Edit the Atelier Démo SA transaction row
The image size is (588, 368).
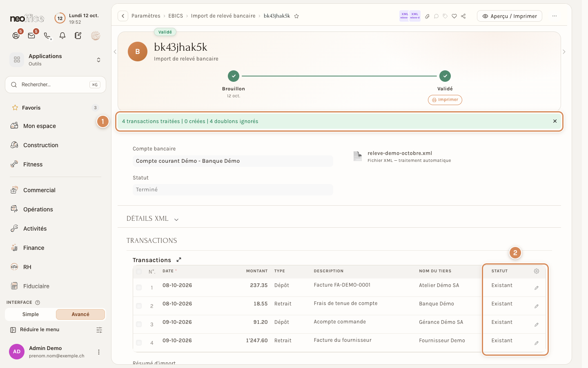coord(537,288)
